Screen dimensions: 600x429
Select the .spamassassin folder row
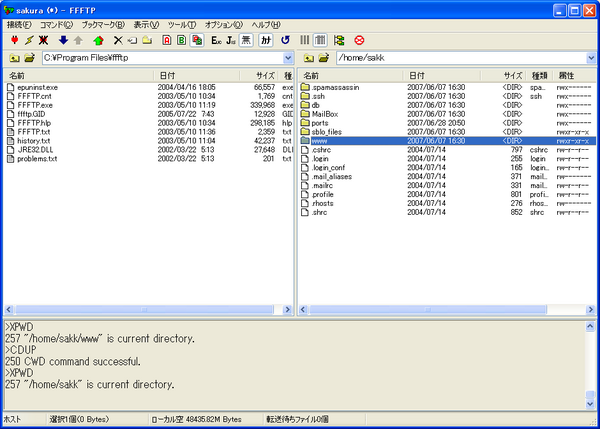448,87
